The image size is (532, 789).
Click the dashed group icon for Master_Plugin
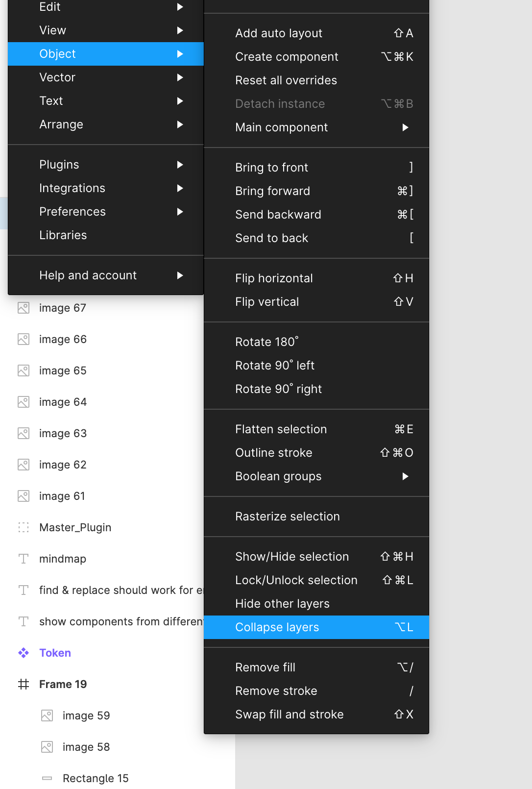tap(24, 527)
